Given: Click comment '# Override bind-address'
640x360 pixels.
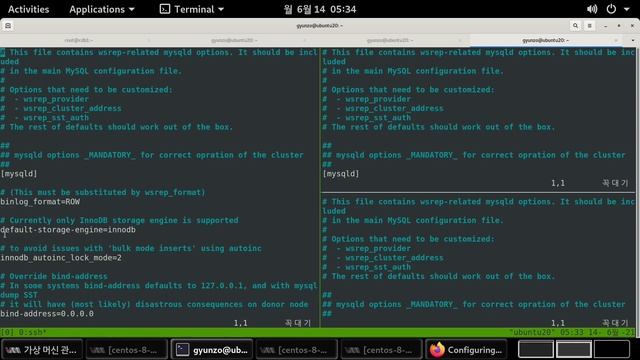Looking at the screenshot, I should 54,276.
